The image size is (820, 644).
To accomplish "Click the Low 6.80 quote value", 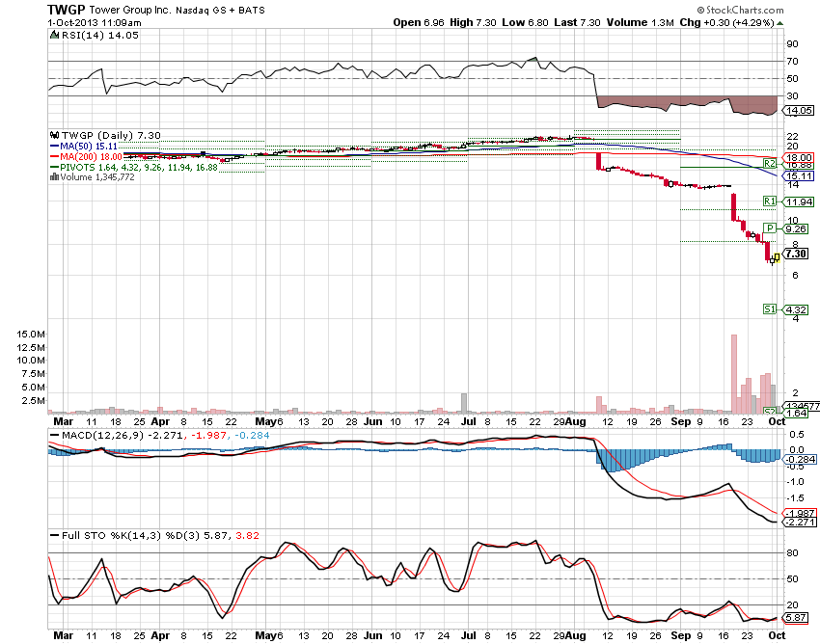I will click(x=525, y=22).
